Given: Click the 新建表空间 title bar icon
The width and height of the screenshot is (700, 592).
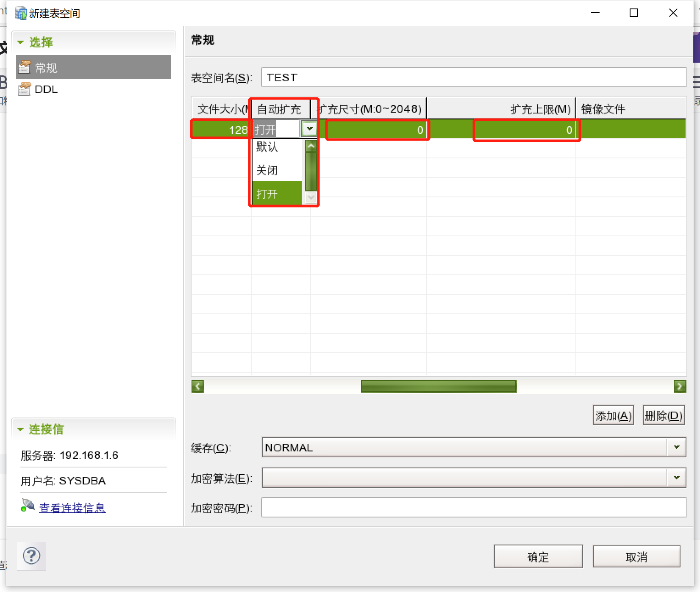Looking at the screenshot, I should click(21, 14).
